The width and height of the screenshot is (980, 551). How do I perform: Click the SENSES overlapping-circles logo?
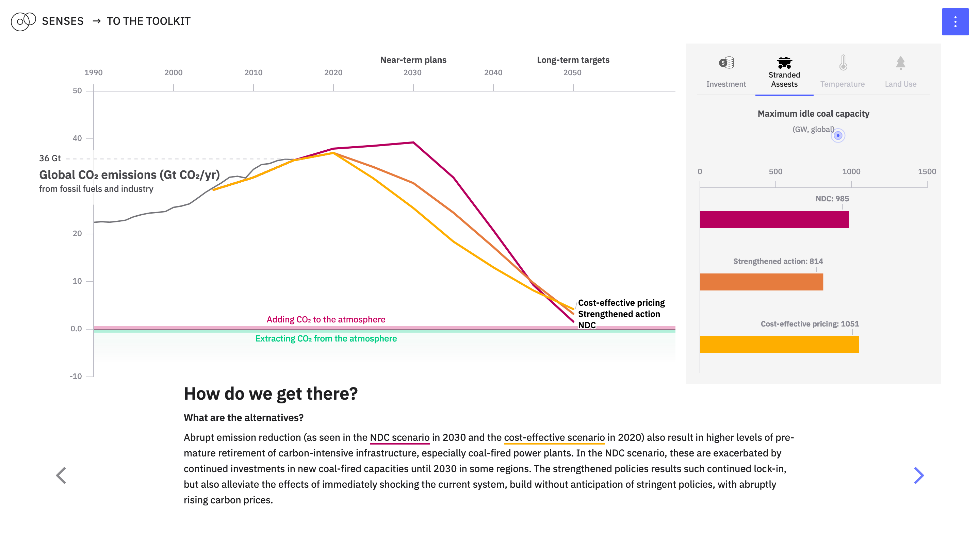(x=23, y=21)
